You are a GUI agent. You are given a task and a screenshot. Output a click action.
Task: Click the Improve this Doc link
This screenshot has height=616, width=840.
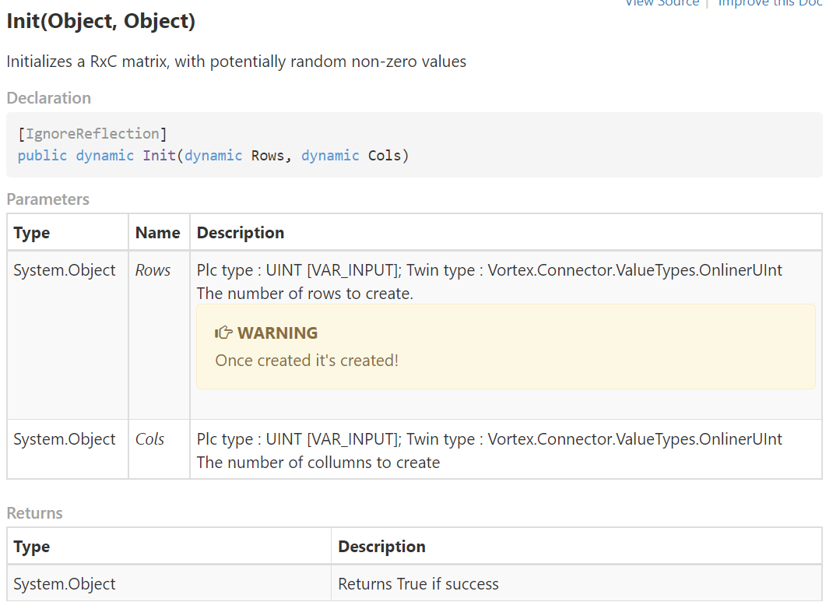tap(769, 3)
